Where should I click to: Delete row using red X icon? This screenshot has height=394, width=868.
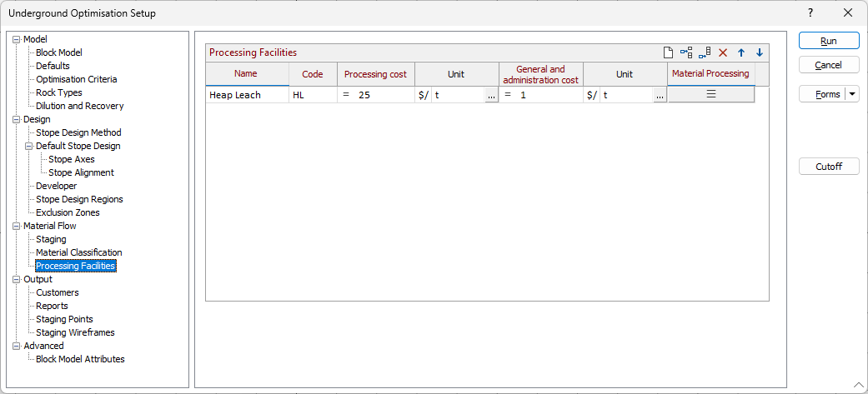point(722,52)
